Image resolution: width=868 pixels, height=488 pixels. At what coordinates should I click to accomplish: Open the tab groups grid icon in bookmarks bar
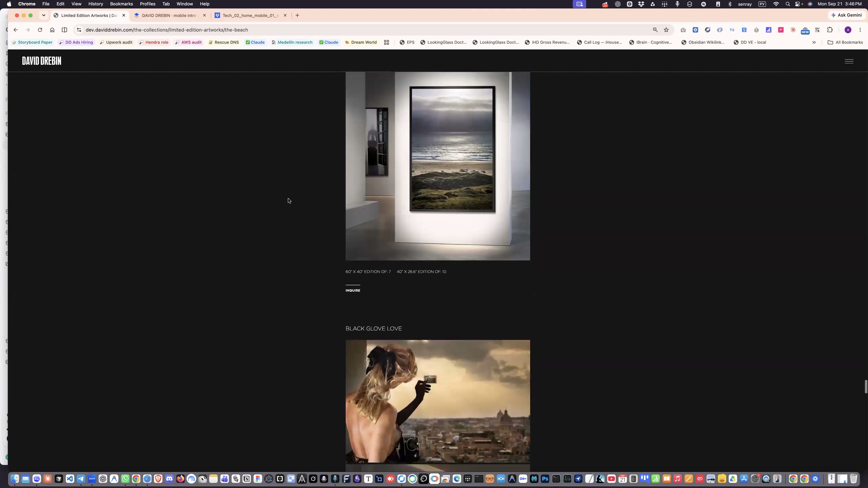[386, 42]
